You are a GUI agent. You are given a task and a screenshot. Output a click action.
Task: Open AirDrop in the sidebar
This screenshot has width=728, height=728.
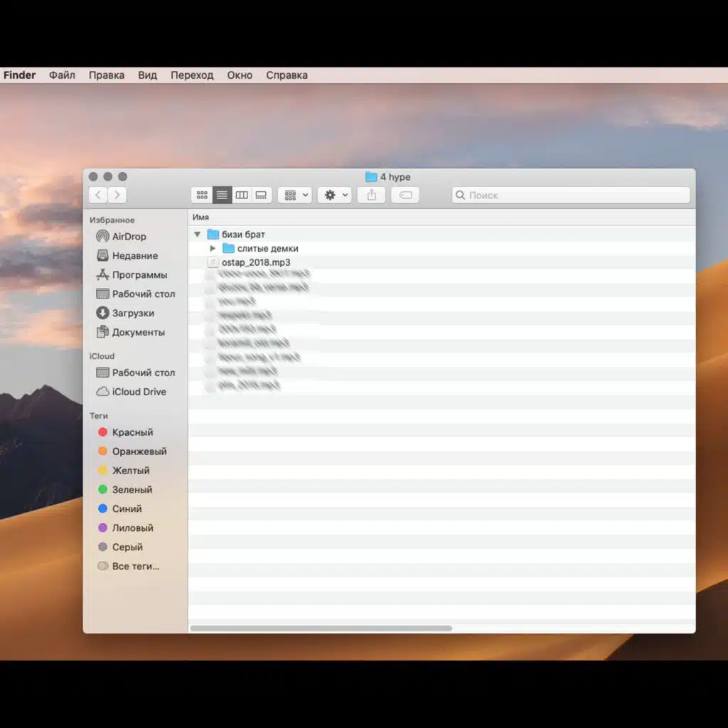(129, 237)
